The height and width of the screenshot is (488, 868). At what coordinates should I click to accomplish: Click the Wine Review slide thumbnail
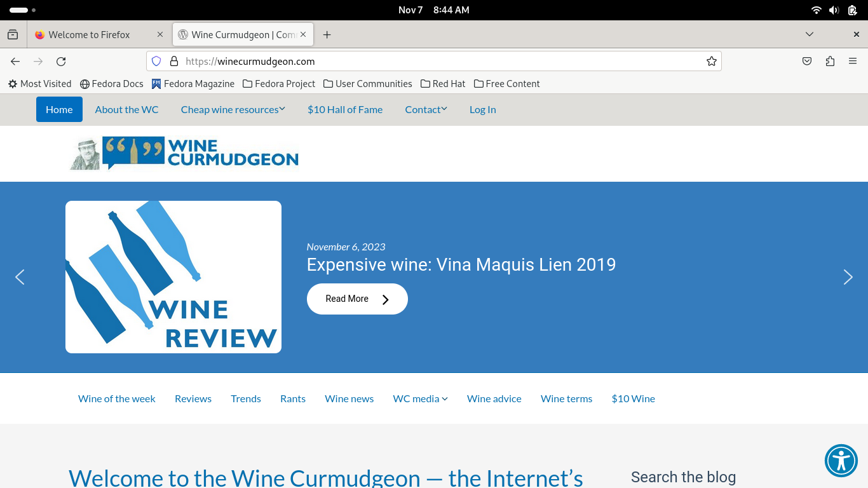173,277
